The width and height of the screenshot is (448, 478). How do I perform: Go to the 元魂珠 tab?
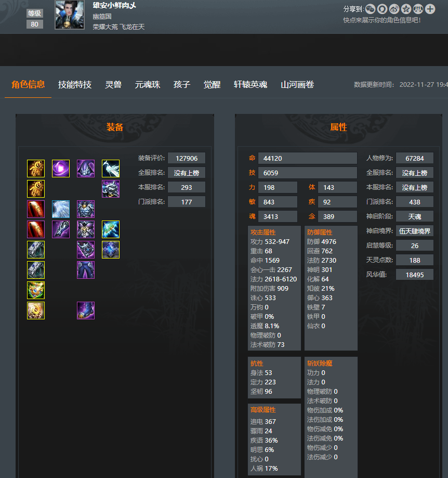pyautogui.click(x=148, y=85)
